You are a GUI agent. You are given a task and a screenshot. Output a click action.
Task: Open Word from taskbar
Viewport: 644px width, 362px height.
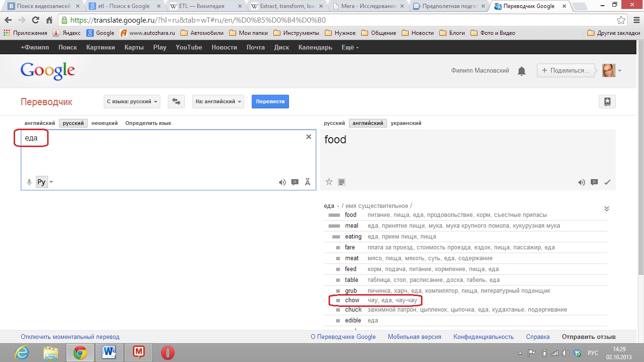click(x=109, y=353)
